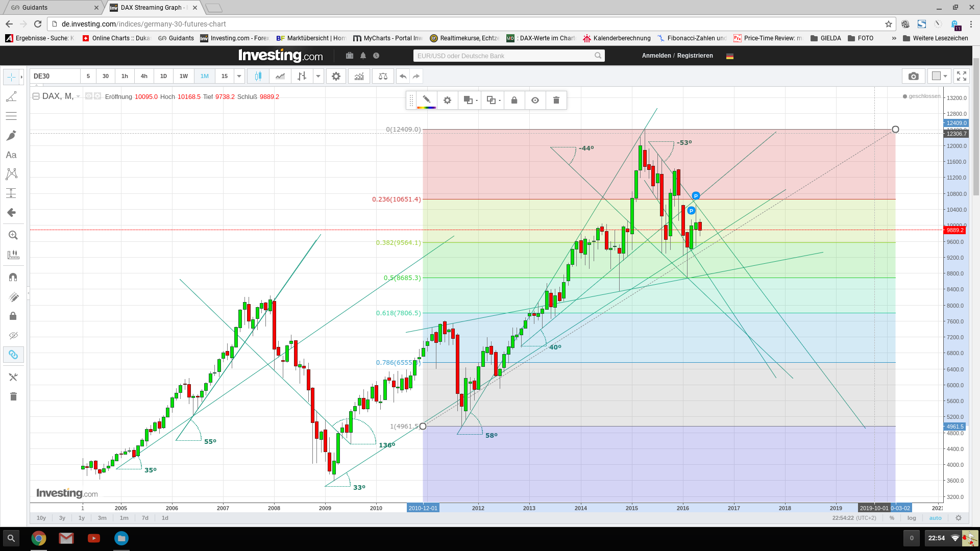Choose the text annotation tool

pos(11,155)
